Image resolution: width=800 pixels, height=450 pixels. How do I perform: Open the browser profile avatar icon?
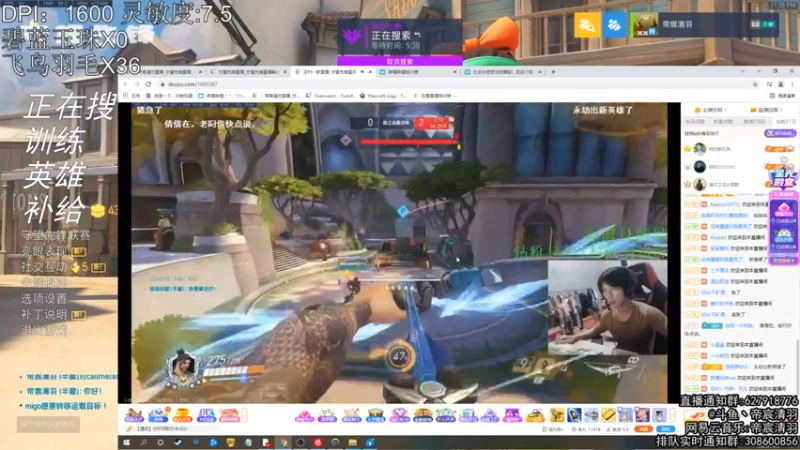781,84
